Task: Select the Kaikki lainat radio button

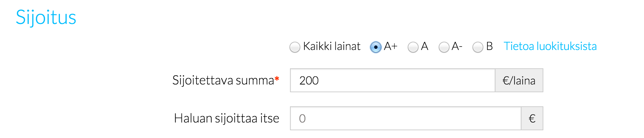Action: click(295, 47)
